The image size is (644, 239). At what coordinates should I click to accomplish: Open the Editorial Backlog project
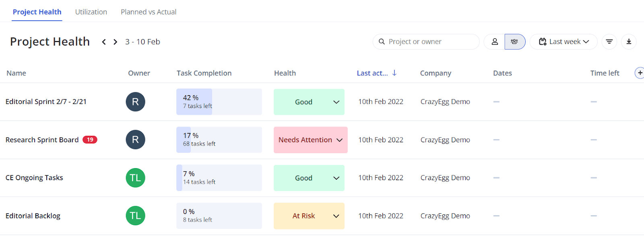[x=33, y=216]
